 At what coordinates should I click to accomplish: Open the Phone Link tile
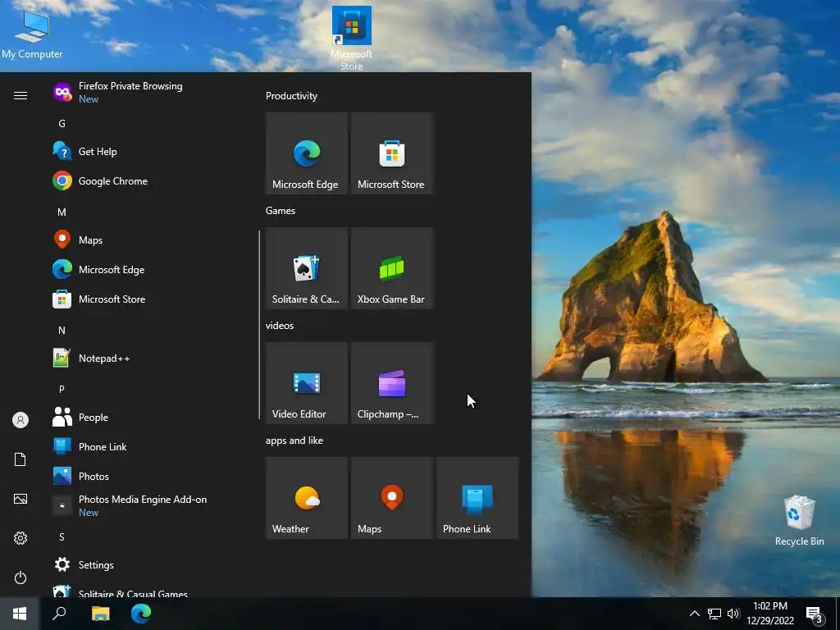477,498
